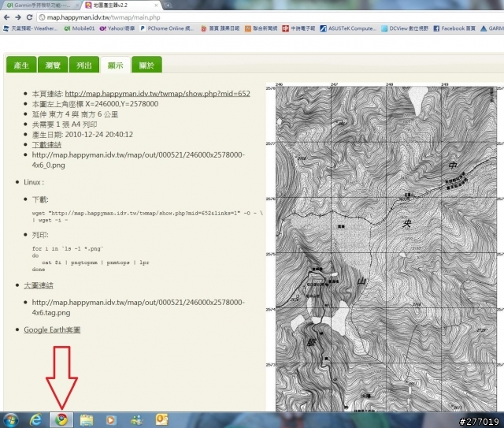
Task: Switch to the 產生 tab
Action: coord(21,65)
